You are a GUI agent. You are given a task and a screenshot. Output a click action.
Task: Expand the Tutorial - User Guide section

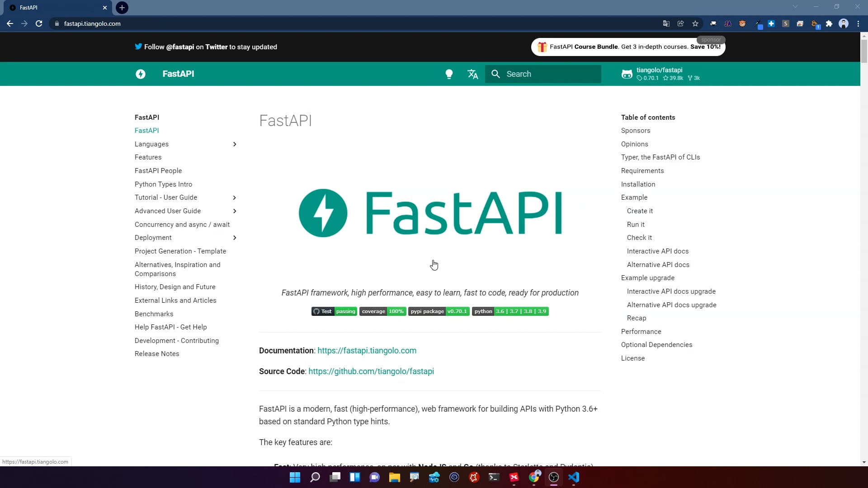[235, 197]
